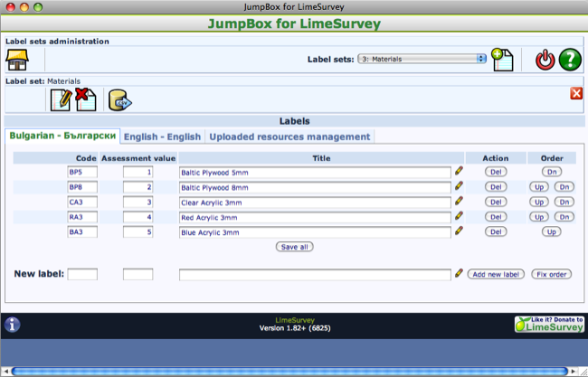Delete the BA3 label
Image resolution: width=588 pixels, height=377 pixels.
[x=496, y=232]
